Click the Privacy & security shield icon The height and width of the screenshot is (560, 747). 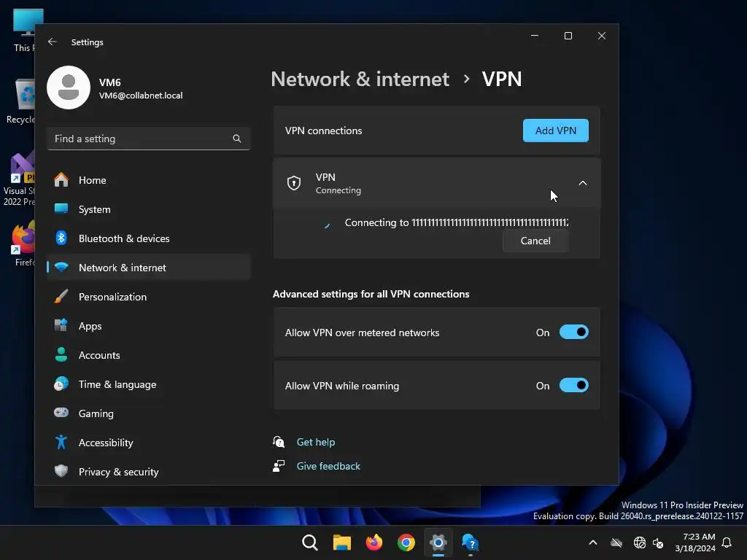pos(61,472)
